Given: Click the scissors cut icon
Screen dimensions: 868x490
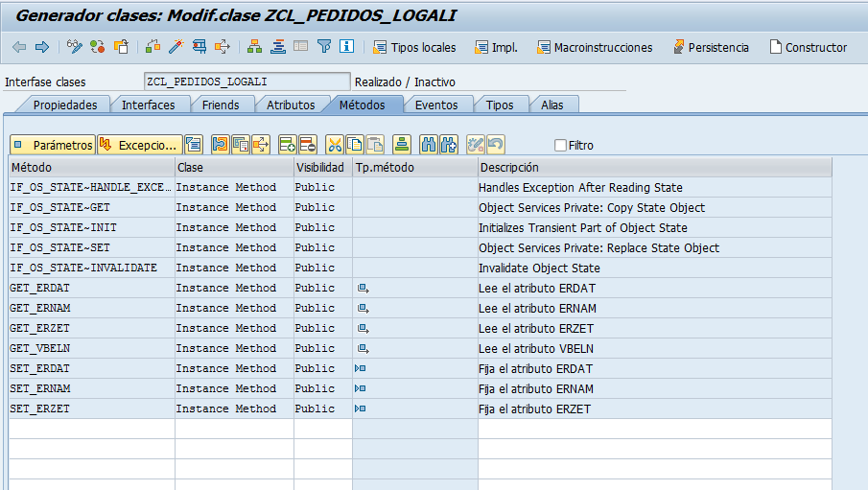Looking at the screenshot, I should click(335, 145).
